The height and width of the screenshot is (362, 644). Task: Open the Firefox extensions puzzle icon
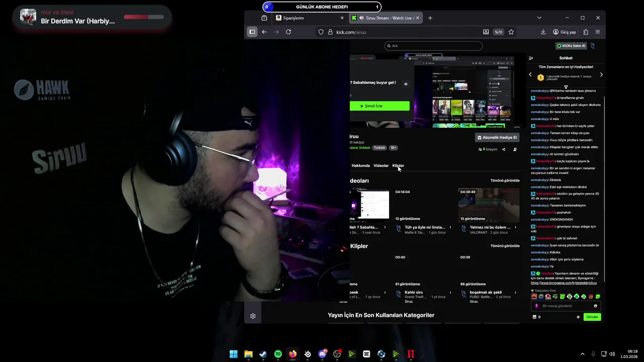pos(586,32)
